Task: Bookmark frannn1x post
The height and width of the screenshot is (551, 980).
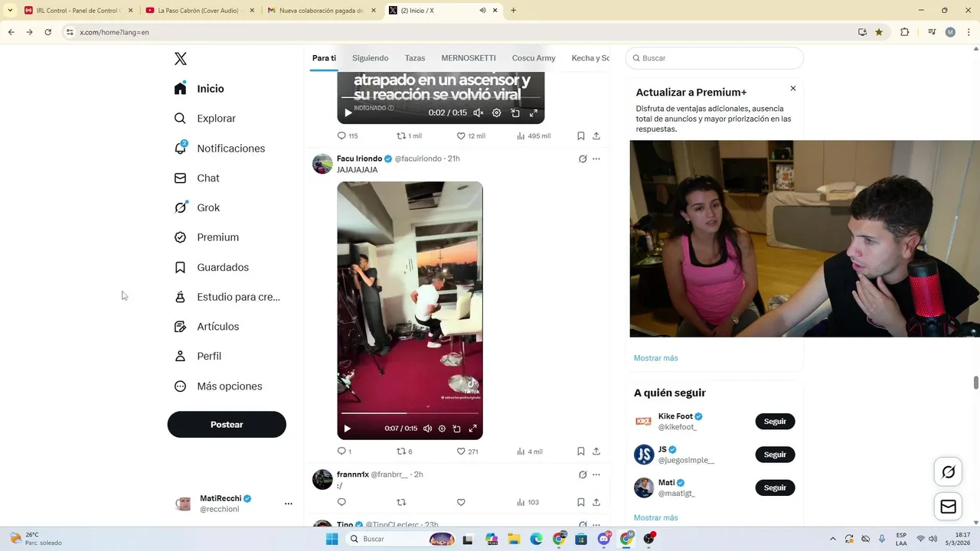Action: (x=581, y=502)
